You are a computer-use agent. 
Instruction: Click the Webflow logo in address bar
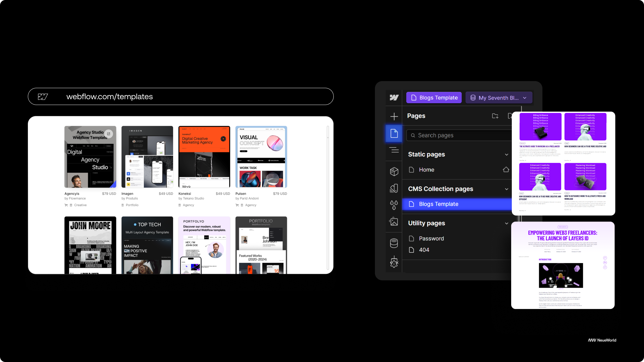click(43, 97)
